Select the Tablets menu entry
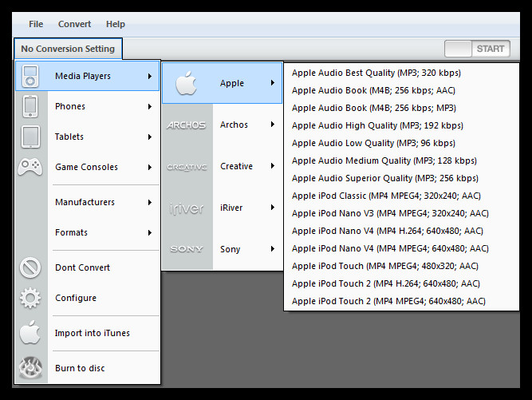Image resolution: width=532 pixels, height=400 pixels. point(87,137)
